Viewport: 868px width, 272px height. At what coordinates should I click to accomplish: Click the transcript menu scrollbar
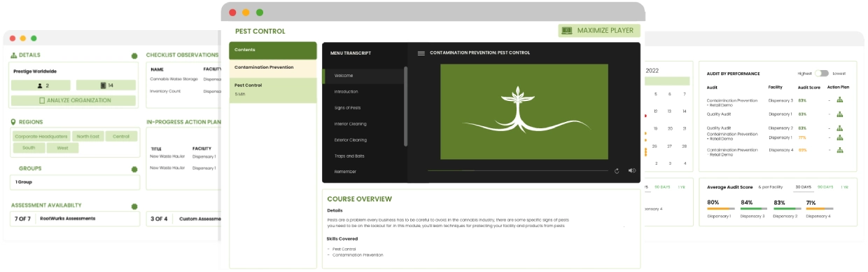click(406, 106)
